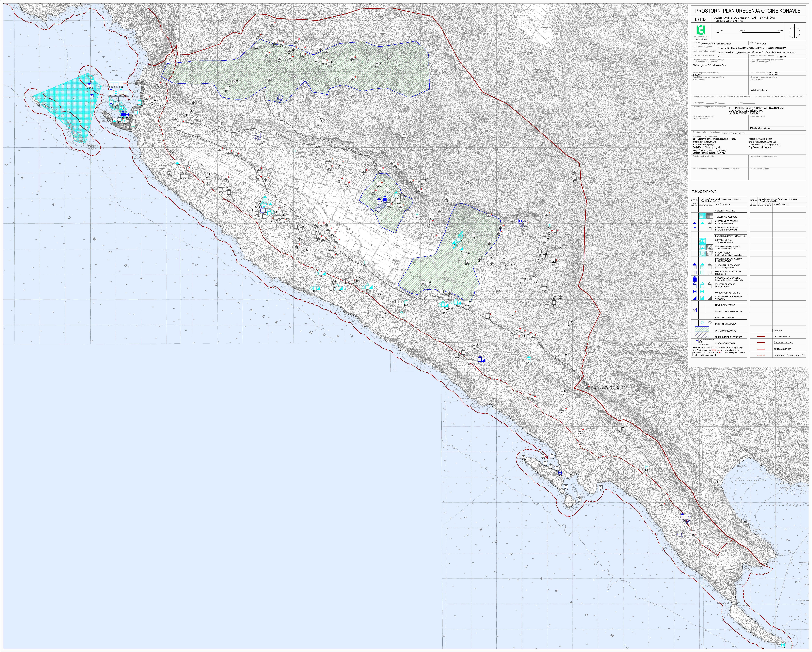Click 'GROBLJA I GROBNE GRAĐEVINE' legend label
The width and height of the screenshot is (812, 652).
click(729, 312)
